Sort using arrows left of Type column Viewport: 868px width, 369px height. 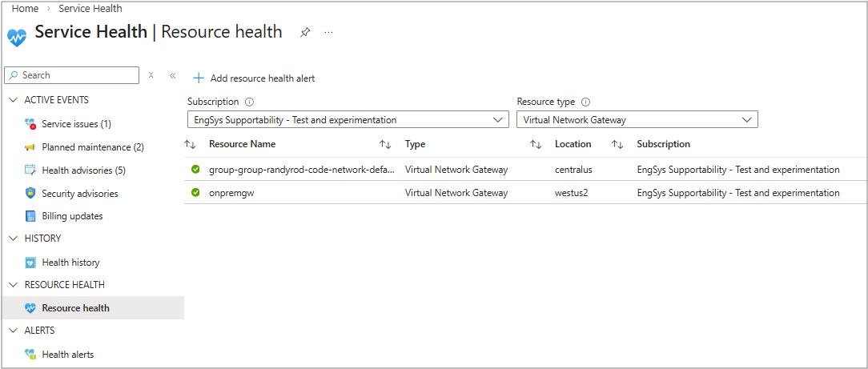pyautogui.click(x=385, y=144)
